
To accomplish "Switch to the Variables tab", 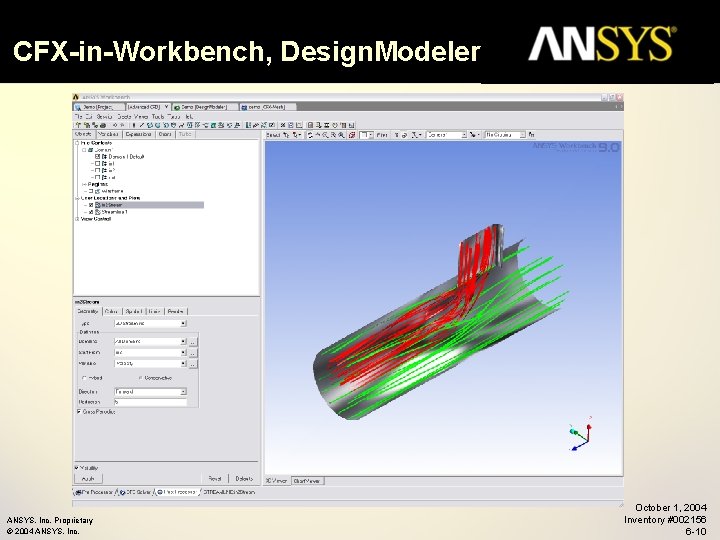I will coord(108,134).
